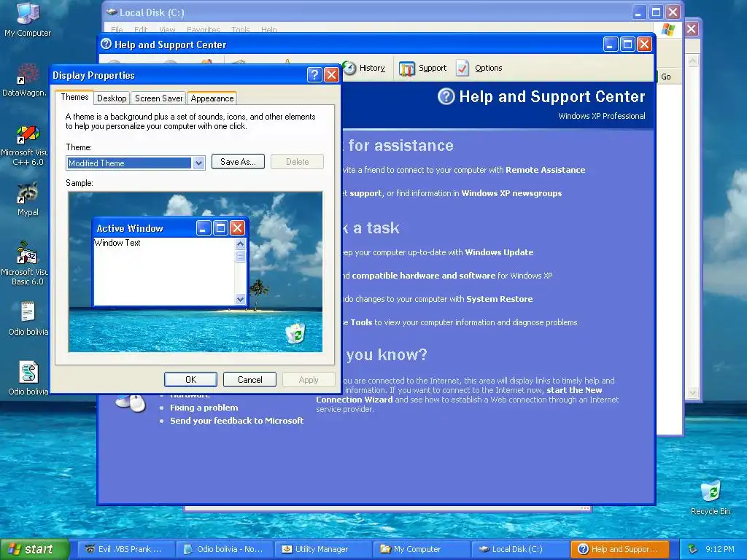Switch to the Desktop tab
The image size is (747, 560).
pos(112,98)
